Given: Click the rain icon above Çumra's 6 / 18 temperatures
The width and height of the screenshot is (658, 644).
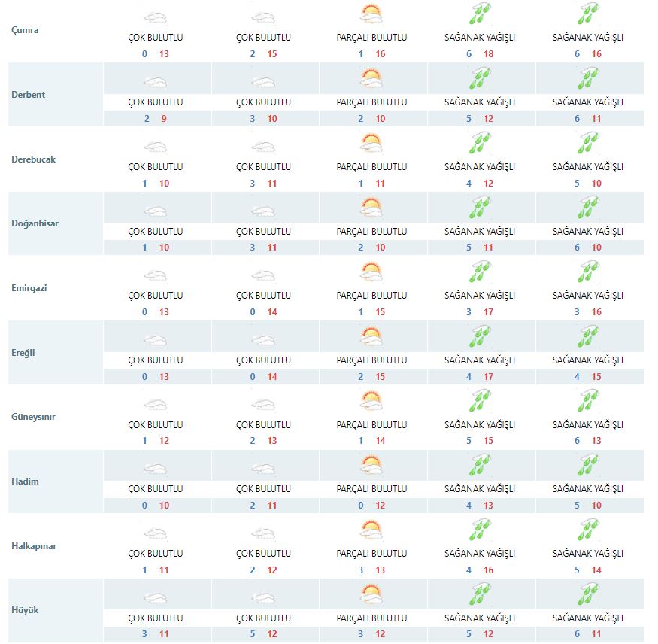Looking at the screenshot, I should pos(480,14).
